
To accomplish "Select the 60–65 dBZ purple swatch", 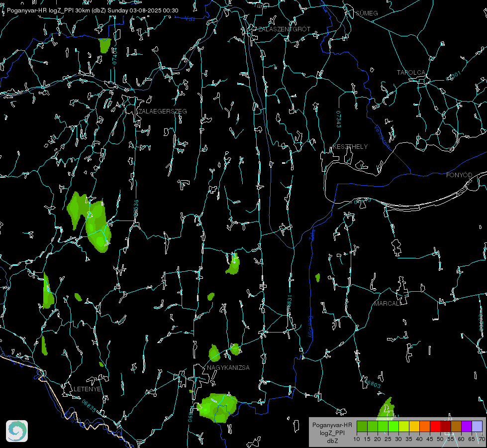I will click(x=467, y=427).
